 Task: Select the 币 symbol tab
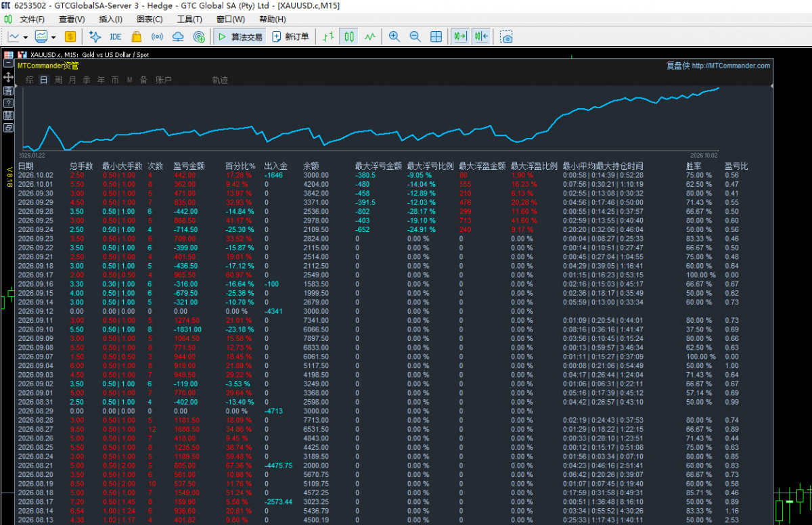click(x=115, y=80)
